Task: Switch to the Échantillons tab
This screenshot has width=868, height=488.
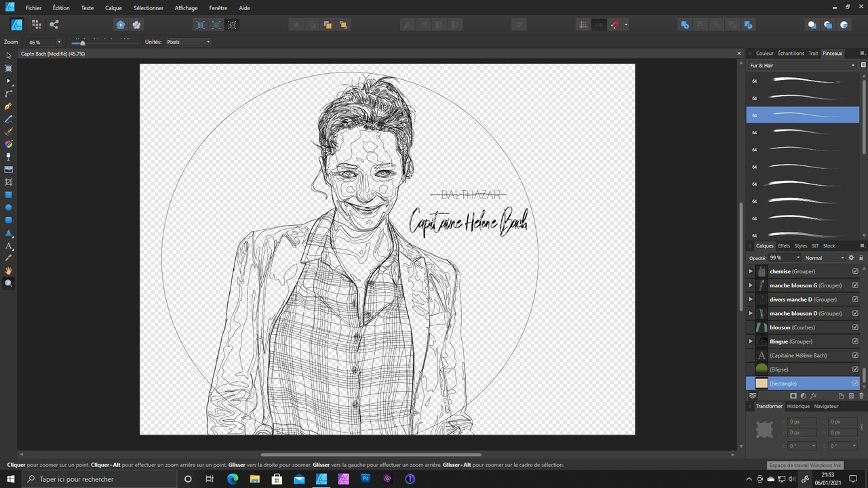Action: coord(791,54)
